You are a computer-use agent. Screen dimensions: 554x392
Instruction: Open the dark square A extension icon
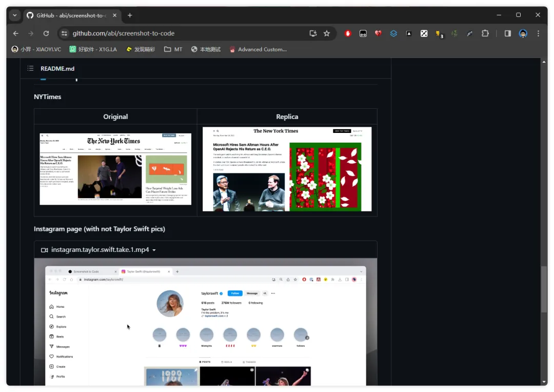[x=409, y=33]
